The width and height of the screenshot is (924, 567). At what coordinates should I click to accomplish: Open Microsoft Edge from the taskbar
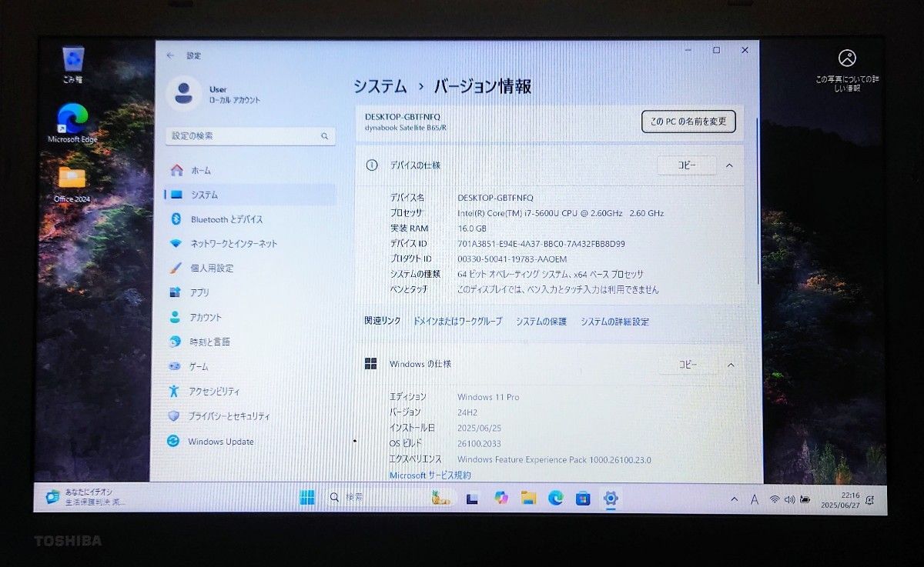pyautogui.click(x=556, y=498)
